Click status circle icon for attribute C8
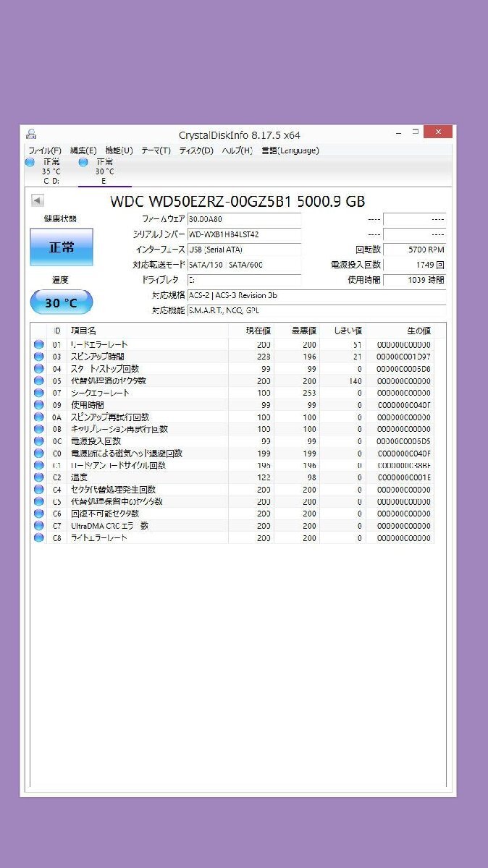The image size is (488, 868). tap(38, 538)
